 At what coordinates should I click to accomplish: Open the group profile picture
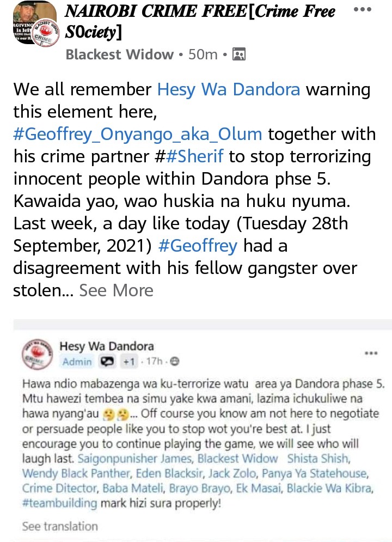[x=35, y=23]
